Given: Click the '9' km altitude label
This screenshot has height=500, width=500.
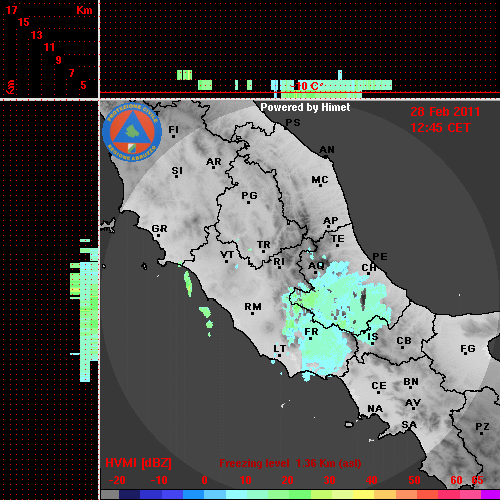Looking at the screenshot, I should 58,60.
